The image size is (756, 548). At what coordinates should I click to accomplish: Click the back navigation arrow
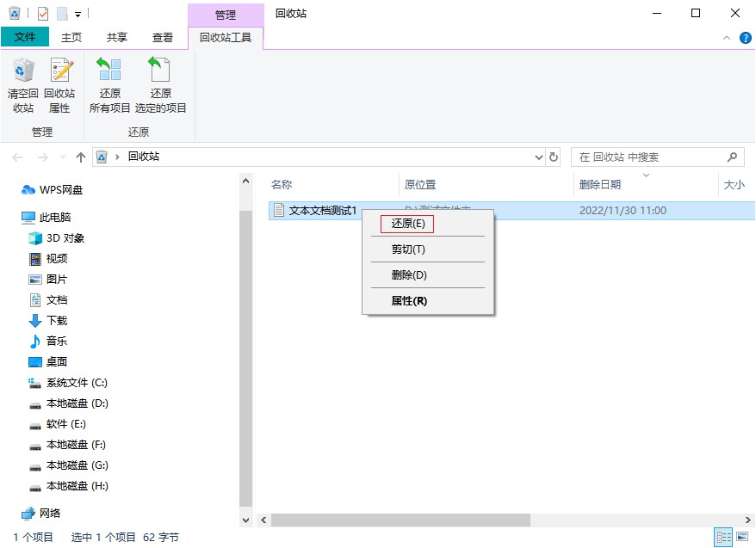[18, 157]
